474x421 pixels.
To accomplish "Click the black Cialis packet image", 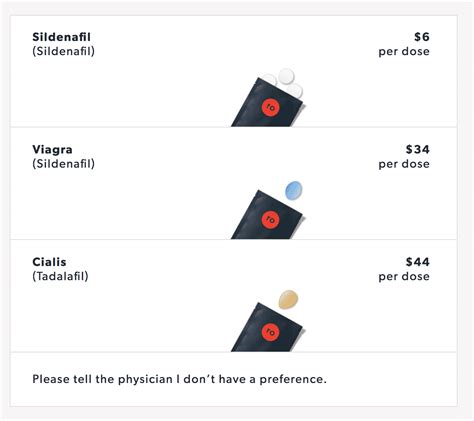I will (x=268, y=327).
